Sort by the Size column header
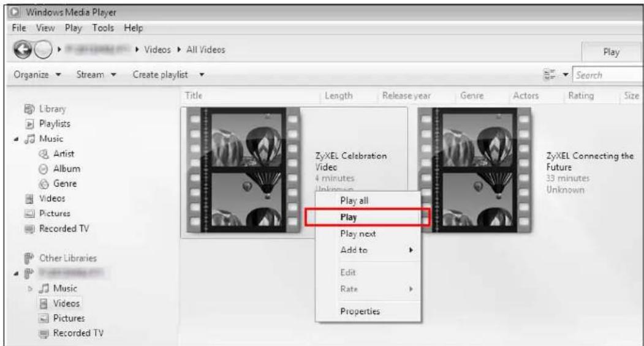This screenshot has height=346, width=644. point(631,96)
